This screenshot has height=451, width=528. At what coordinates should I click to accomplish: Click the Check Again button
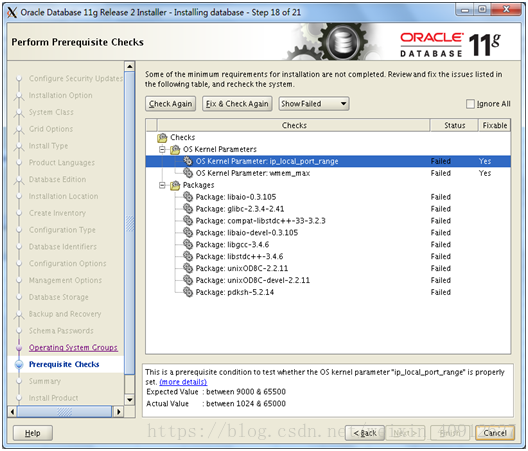[x=170, y=104]
